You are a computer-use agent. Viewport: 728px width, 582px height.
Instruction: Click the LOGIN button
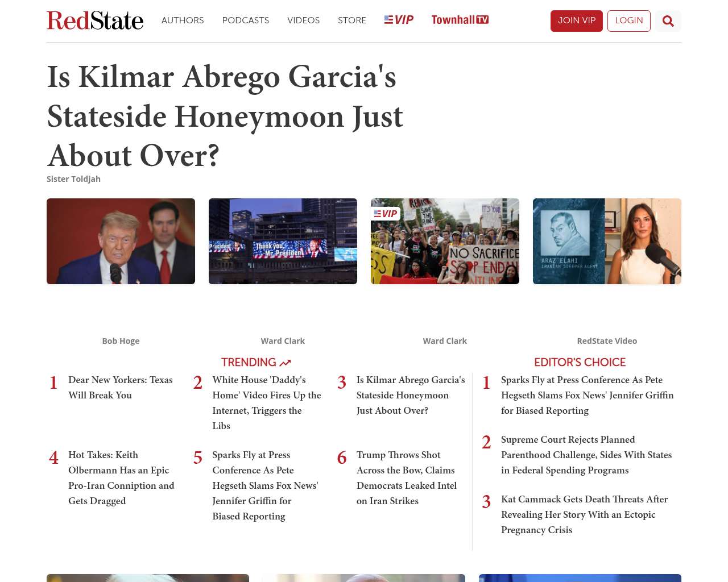tap(629, 21)
